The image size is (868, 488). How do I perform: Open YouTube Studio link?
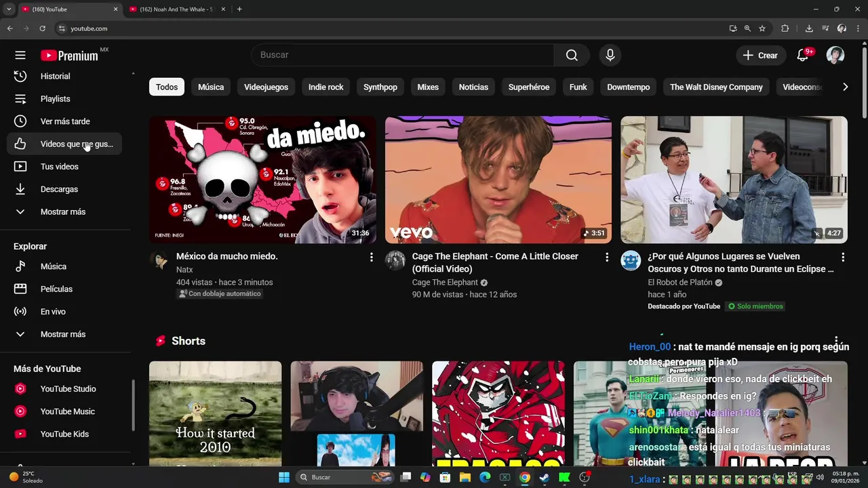(x=65, y=389)
